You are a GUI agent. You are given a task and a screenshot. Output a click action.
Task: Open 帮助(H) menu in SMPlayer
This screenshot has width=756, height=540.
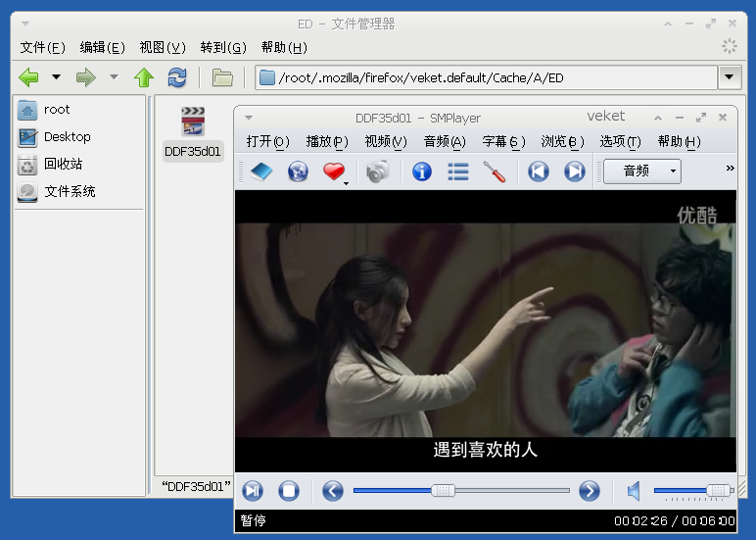point(680,141)
